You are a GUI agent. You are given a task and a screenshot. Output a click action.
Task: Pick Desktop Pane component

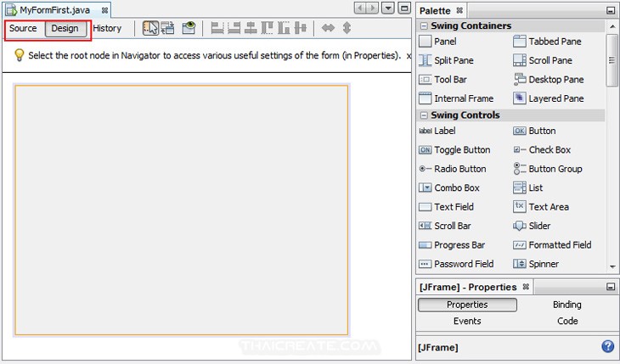(x=549, y=80)
